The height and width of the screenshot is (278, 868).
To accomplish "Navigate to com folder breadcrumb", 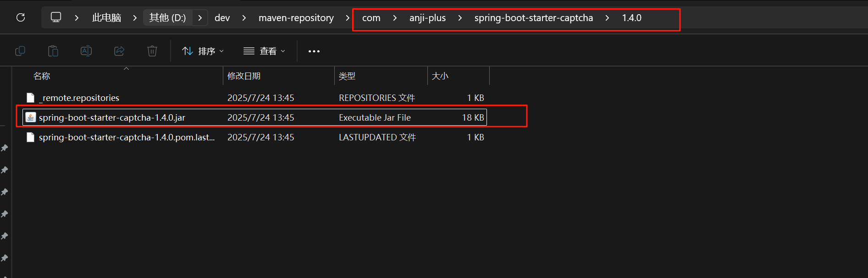I will coord(371,18).
